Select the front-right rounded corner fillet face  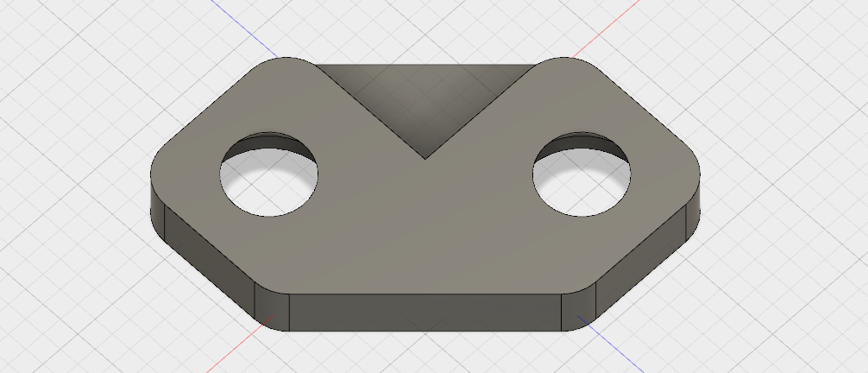(578, 309)
